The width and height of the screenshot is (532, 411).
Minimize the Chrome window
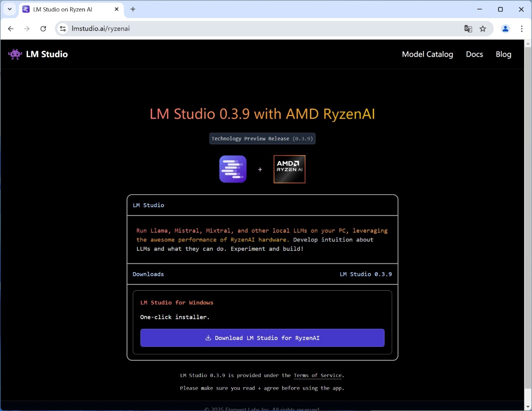480,9
